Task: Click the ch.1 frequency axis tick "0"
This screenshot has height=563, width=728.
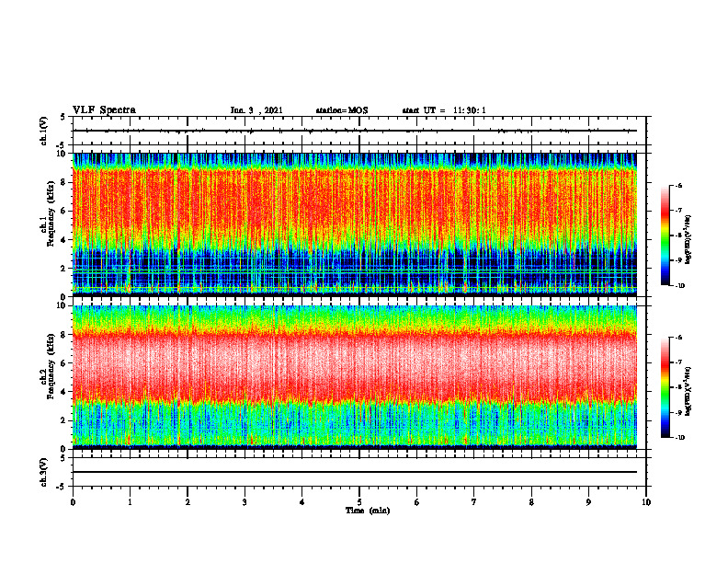Action: pos(64,297)
